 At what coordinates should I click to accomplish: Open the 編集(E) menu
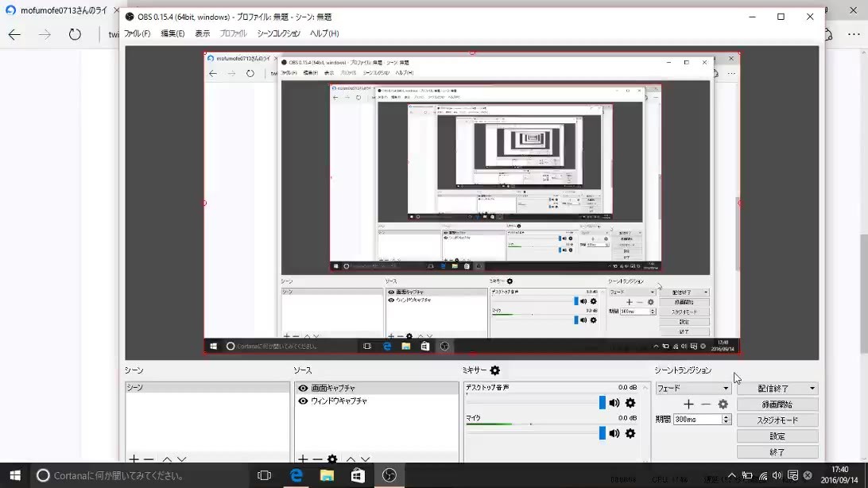pyautogui.click(x=172, y=33)
